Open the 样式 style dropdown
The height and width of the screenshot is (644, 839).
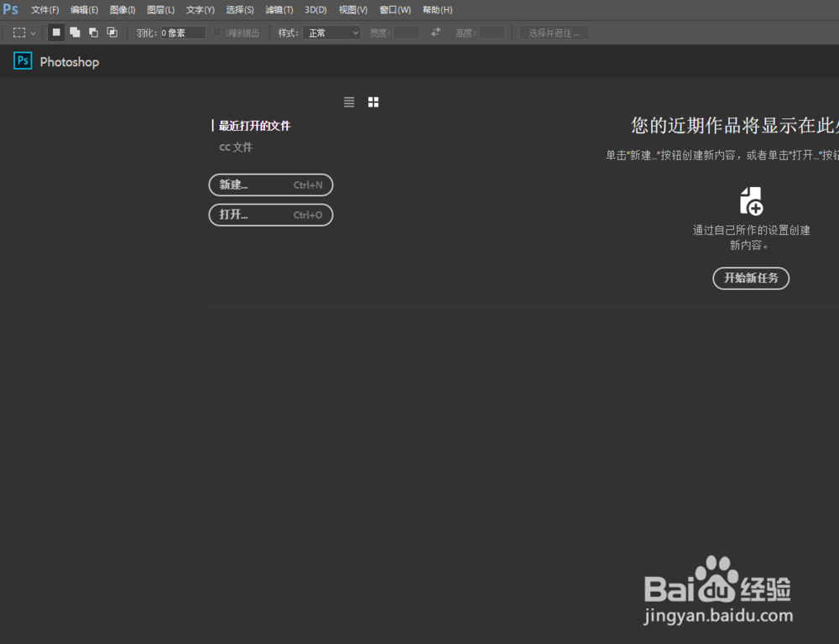(331, 33)
